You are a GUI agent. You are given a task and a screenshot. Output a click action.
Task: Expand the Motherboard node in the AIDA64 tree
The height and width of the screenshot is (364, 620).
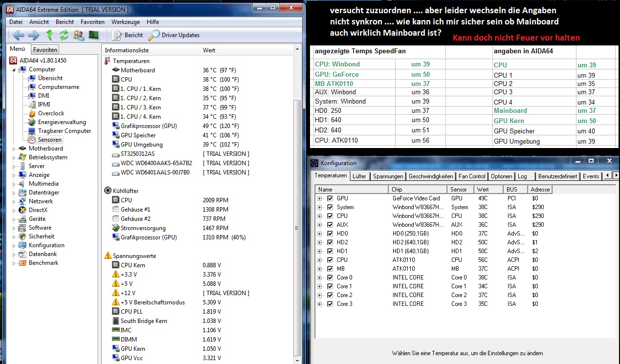click(14, 149)
